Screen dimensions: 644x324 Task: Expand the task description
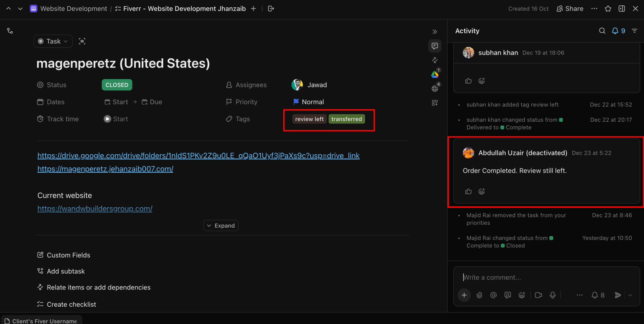click(x=221, y=226)
